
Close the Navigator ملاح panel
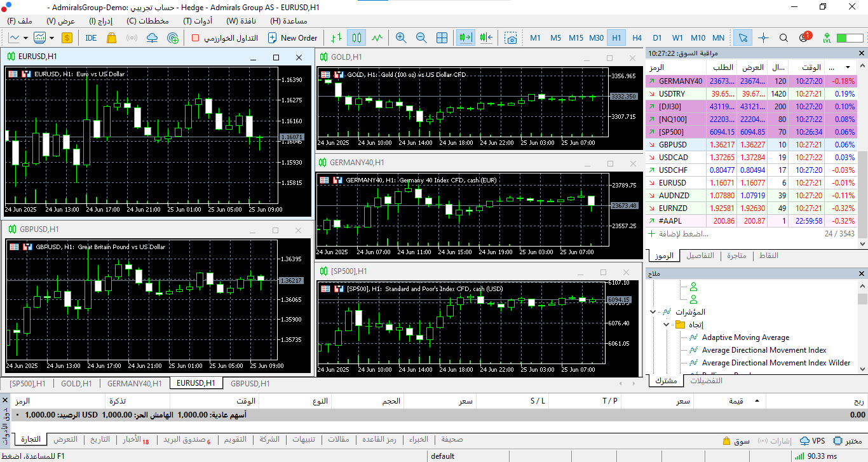(x=862, y=274)
